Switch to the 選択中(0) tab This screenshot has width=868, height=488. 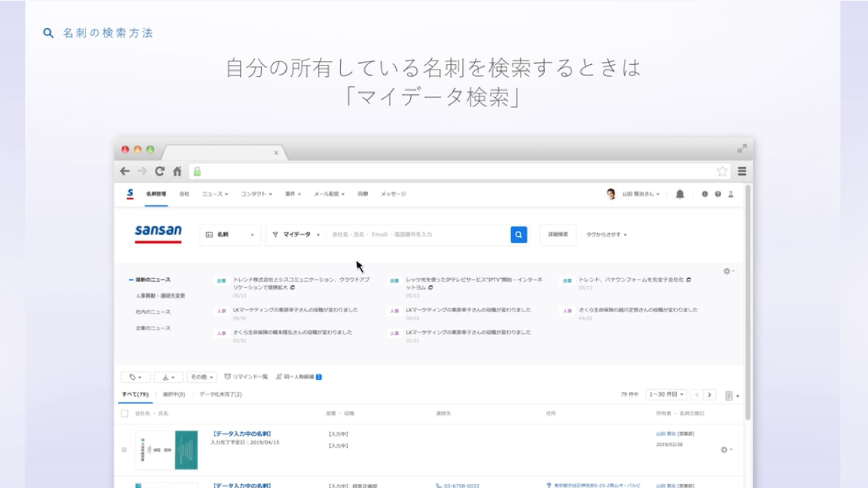click(x=174, y=394)
